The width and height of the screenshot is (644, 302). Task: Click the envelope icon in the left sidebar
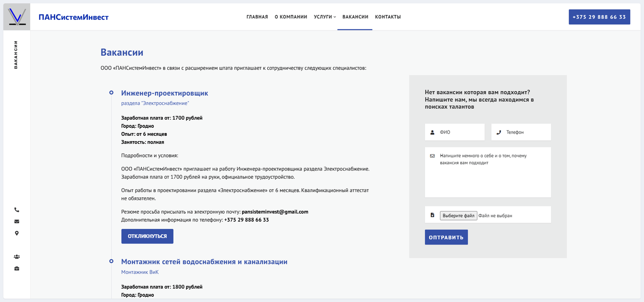17,221
